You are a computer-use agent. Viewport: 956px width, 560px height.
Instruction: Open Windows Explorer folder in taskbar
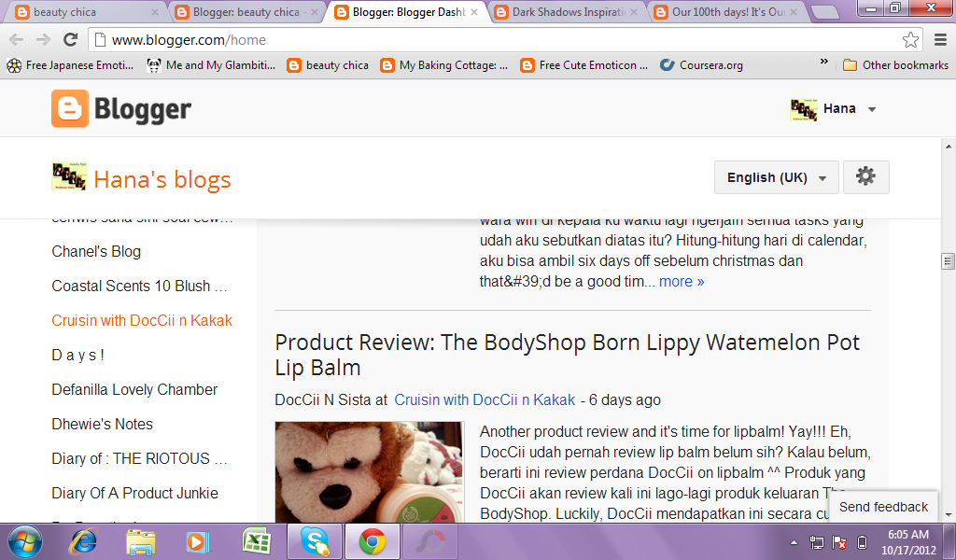pos(141,541)
